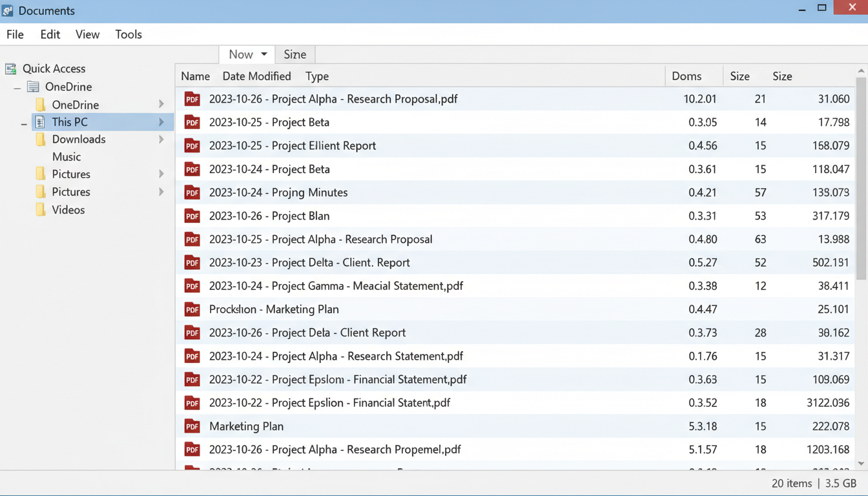
Task: Click the Quick Access icon in the sidebar
Action: click(10, 68)
